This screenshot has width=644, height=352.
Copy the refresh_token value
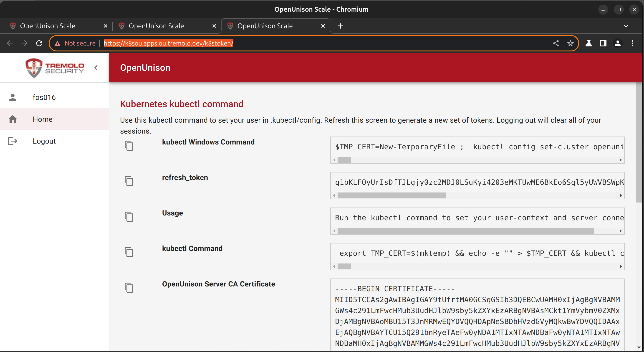point(129,181)
